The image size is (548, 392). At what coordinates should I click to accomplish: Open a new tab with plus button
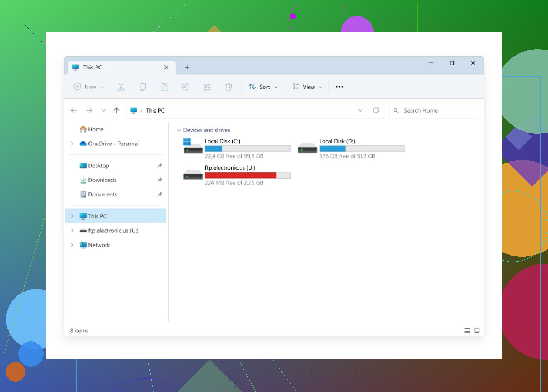coord(187,68)
